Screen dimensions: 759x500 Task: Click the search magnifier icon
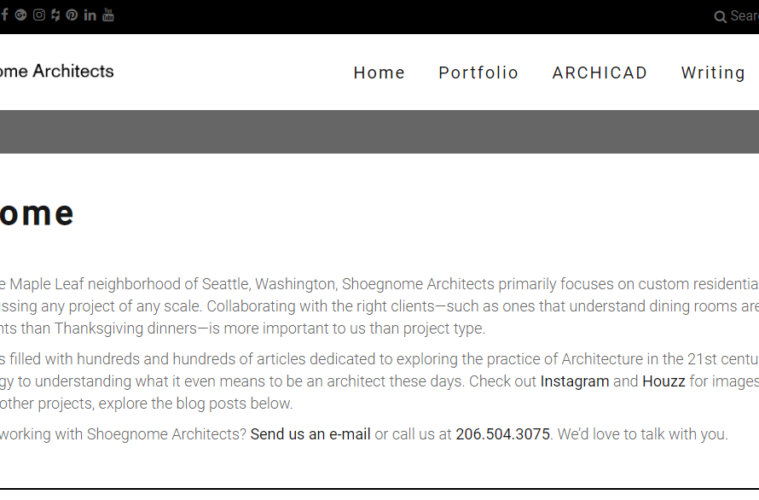tap(720, 16)
